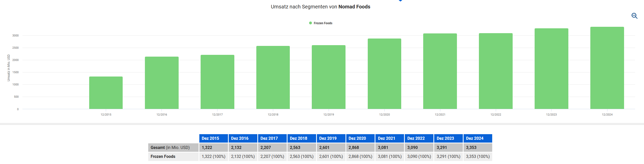The width and height of the screenshot is (644, 164).
Task: Click the Dez 2024 column header
Action: pos(478,138)
